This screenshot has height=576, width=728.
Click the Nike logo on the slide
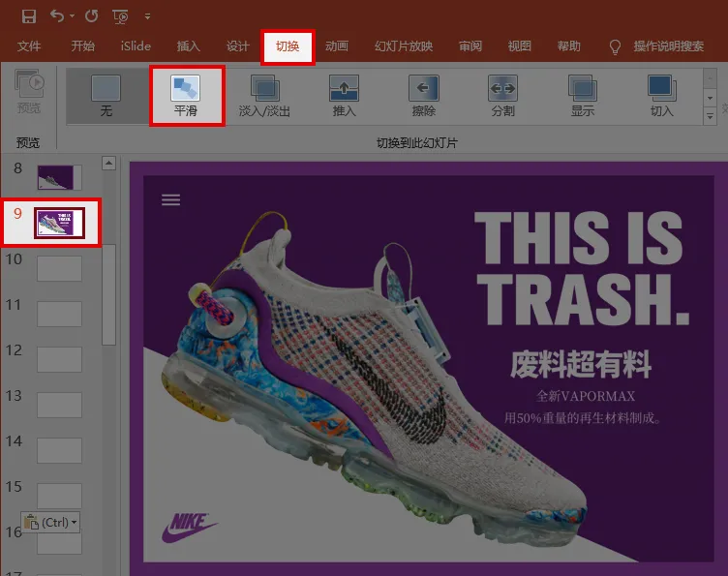tap(190, 528)
